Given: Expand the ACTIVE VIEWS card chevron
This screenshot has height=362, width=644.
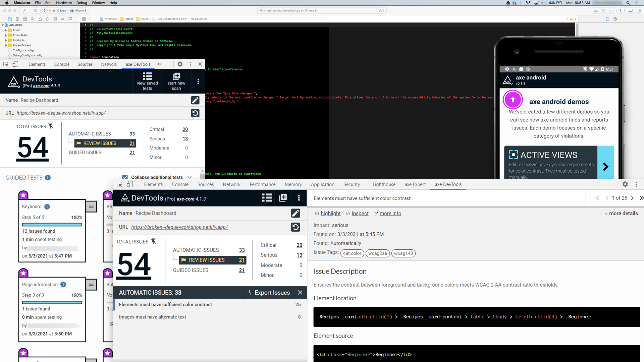Looking at the screenshot, I should click(x=605, y=166).
